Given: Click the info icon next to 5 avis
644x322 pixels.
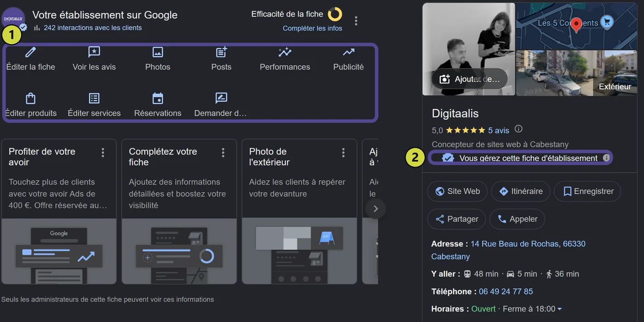Looking at the screenshot, I should coord(518,129).
